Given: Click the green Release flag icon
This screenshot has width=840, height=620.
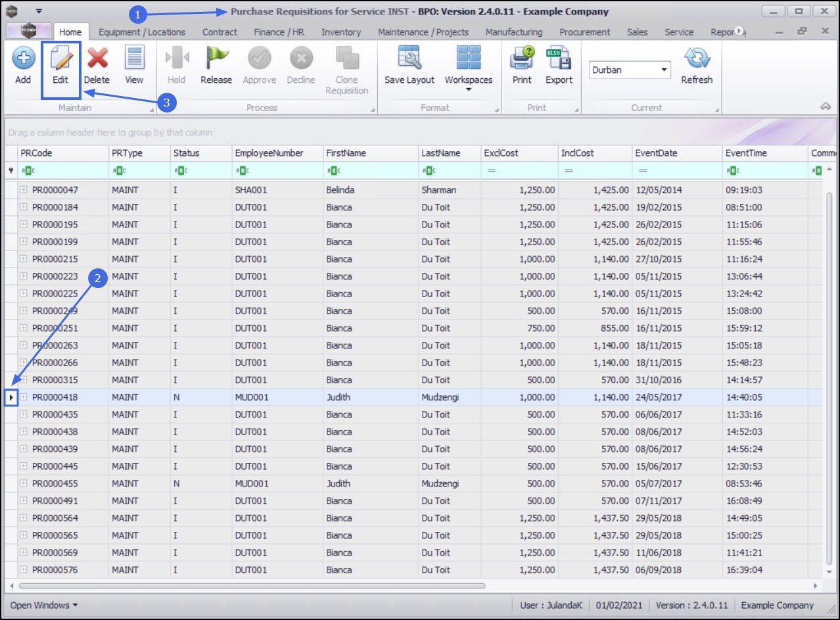Looking at the screenshot, I should coord(216,60).
